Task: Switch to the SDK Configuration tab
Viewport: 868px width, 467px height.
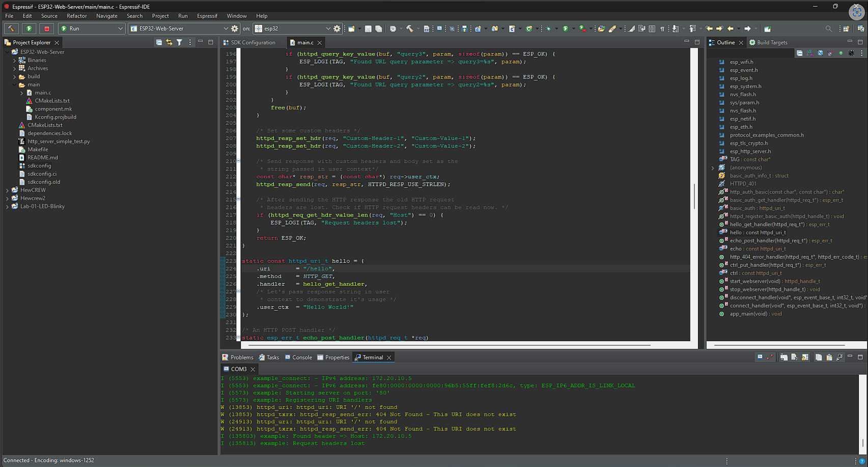Action: click(x=253, y=42)
